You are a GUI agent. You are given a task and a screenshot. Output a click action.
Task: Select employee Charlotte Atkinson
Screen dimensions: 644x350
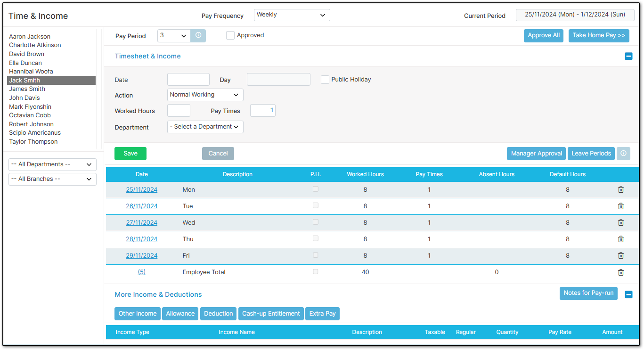pos(35,45)
